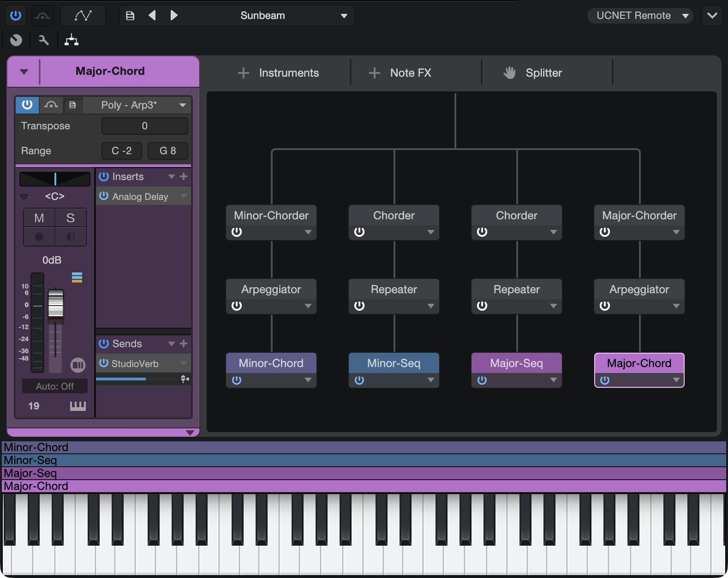Collapse the Major-Chord channel header triangle
728x578 pixels.
pos(24,72)
